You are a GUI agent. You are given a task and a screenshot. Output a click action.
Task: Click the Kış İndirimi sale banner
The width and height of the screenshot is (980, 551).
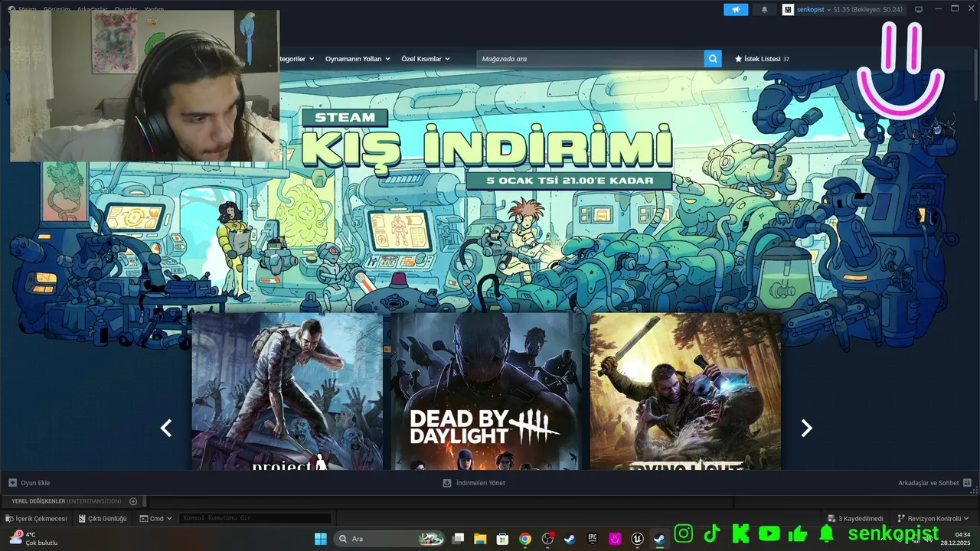[487, 149]
